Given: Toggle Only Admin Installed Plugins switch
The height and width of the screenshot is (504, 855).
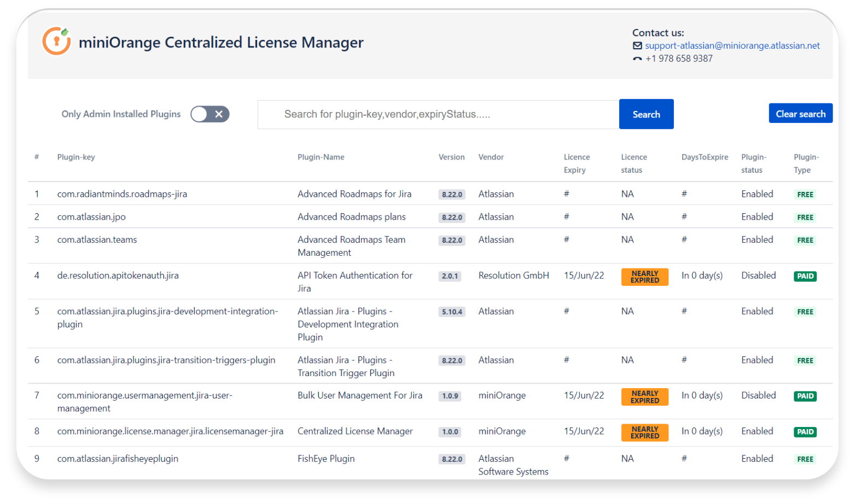Looking at the screenshot, I should tap(210, 114).
